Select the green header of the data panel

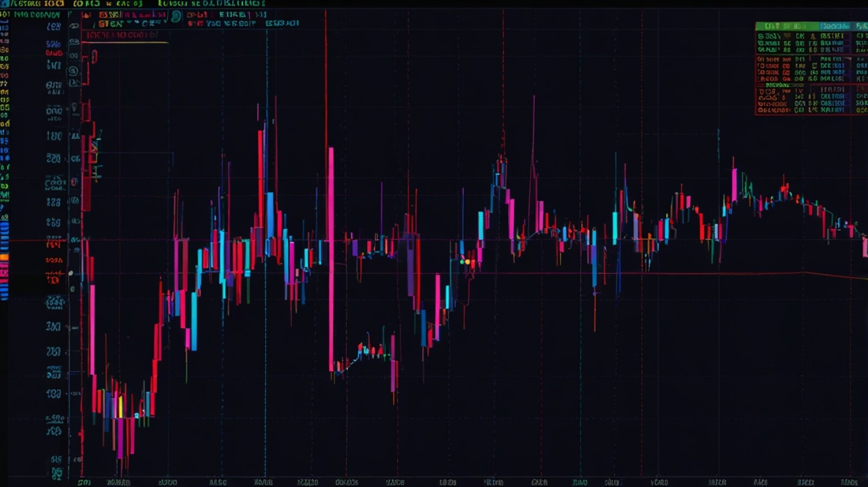(x=787, y=26)
